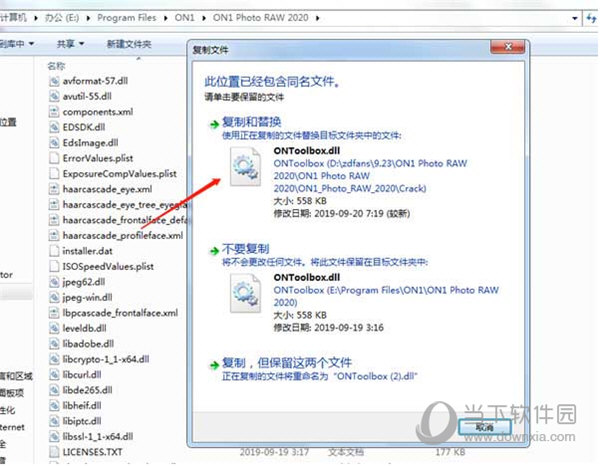600x466 pixels.
Task: Open the 共享 toolbar menu
Action: click(x=70, y=44)
